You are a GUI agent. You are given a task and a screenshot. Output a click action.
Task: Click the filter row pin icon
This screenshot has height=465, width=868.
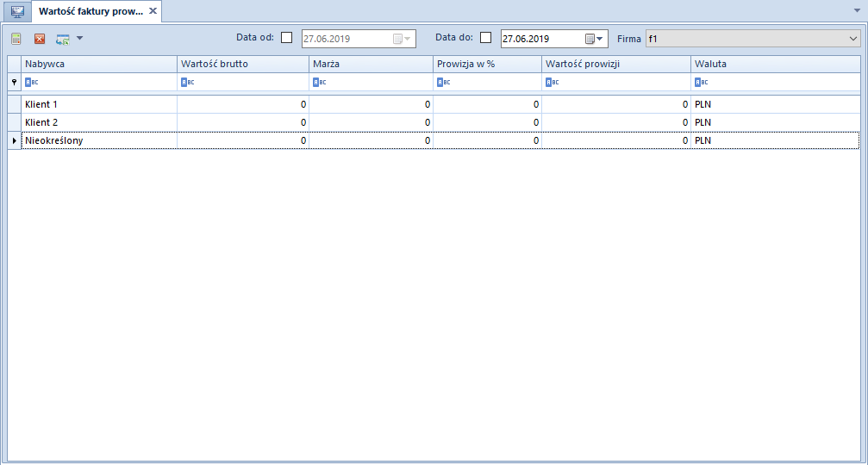click(15, 82)
